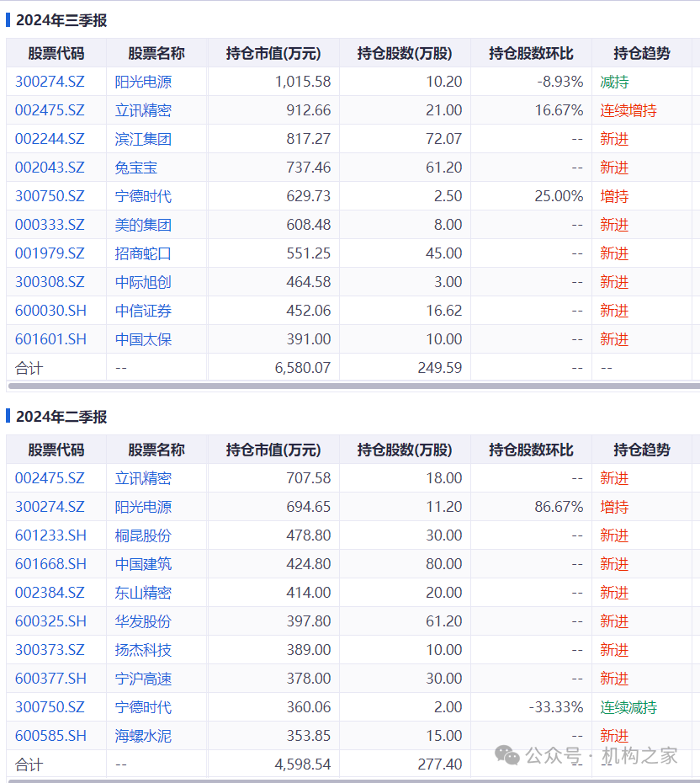Click horizontal scrollbar under 2024年三季报 table
Image resolution: width=700 pixels, height=783 pixels.
pyautogui.click(x=354, y=386)
